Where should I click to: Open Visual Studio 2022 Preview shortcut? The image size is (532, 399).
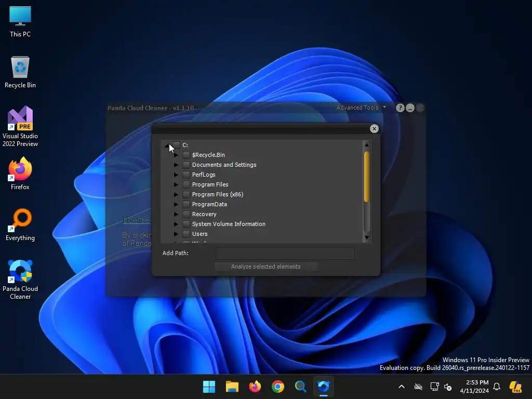pos(20,126)
